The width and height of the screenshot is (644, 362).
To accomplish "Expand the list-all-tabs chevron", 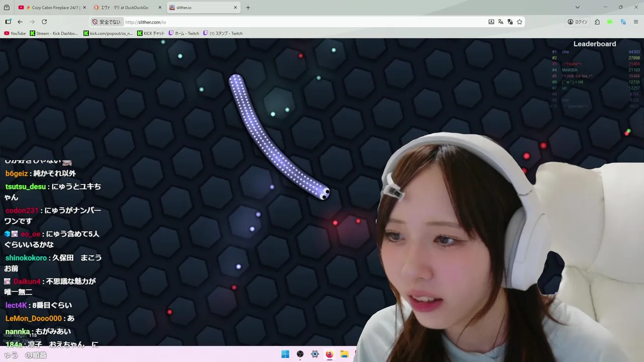I will tap(578, 8).
